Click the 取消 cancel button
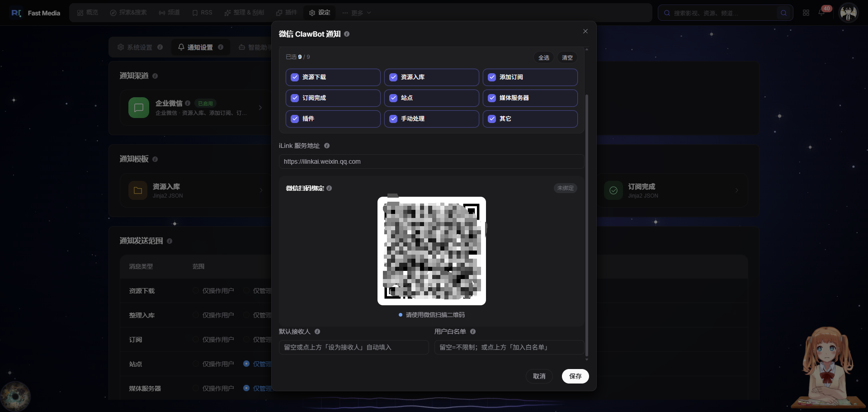Image resolution: width=868 pixels, height=412 pixels. pos(539,376)
